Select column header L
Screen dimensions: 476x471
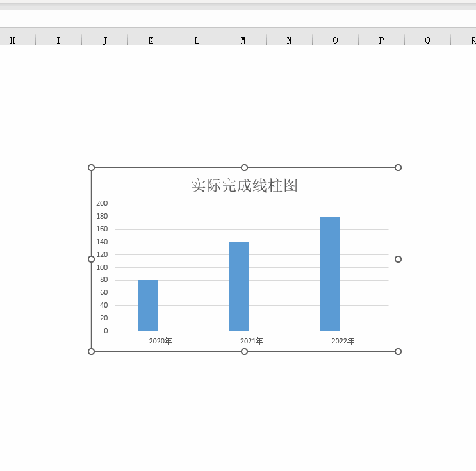pos(197,40)
